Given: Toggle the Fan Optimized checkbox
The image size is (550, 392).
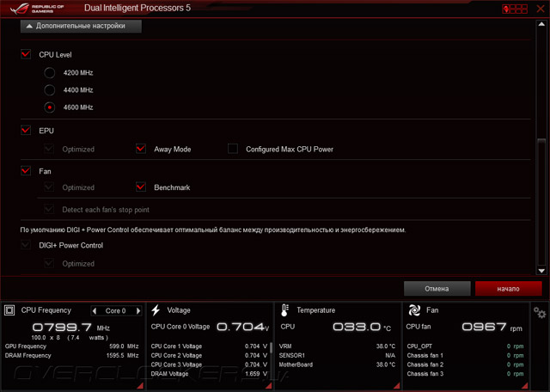Looking at the screenshot, I should coord(49,187).
